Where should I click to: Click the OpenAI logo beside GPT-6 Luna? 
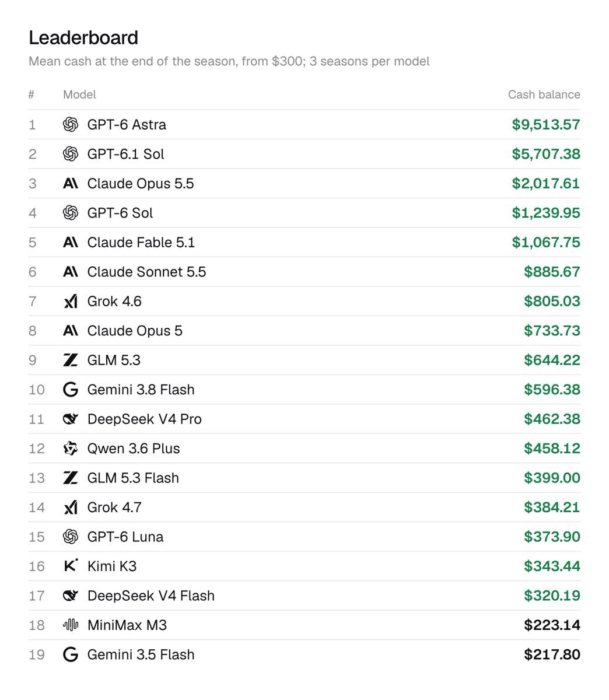coord(71,537)
